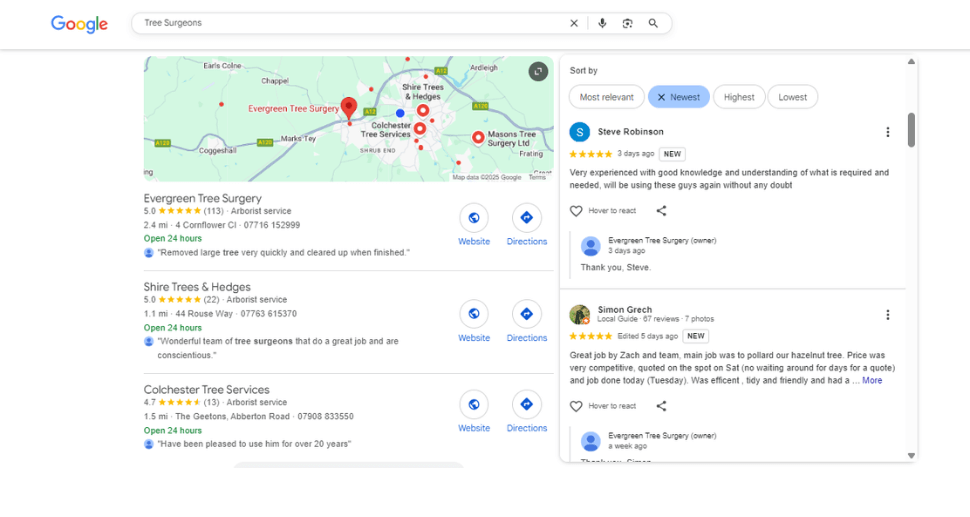Click phone number 07763 615370

(268, 314)
